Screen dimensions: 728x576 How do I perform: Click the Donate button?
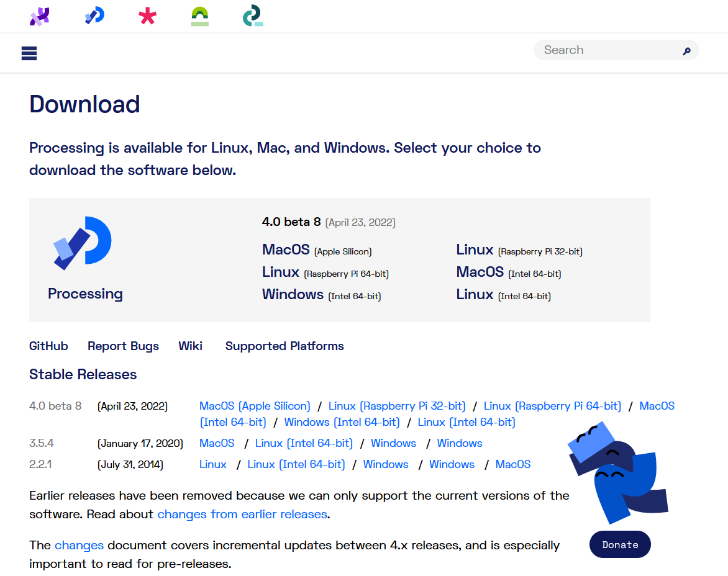[620, 544]
